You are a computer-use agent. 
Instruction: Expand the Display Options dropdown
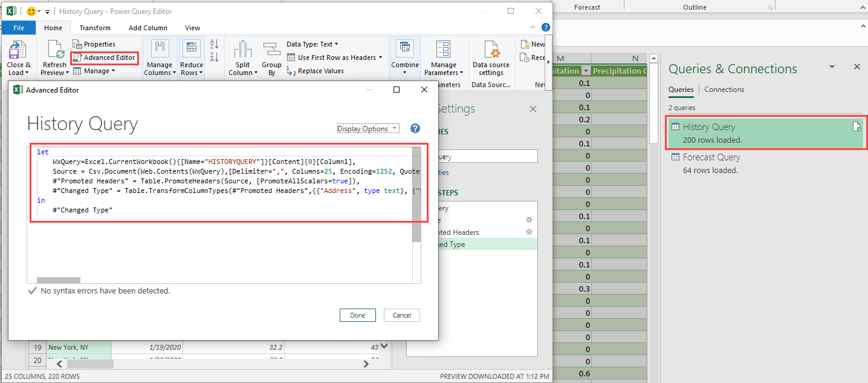[368, 129]
